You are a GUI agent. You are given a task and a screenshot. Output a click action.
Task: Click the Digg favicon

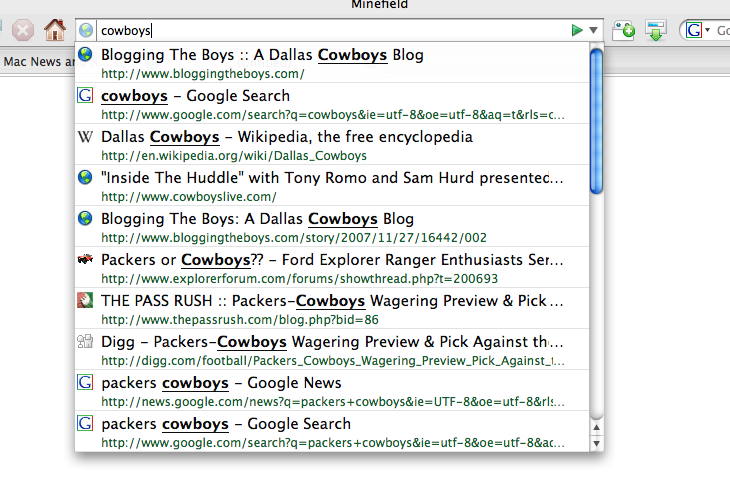click(x=85, y=341)
